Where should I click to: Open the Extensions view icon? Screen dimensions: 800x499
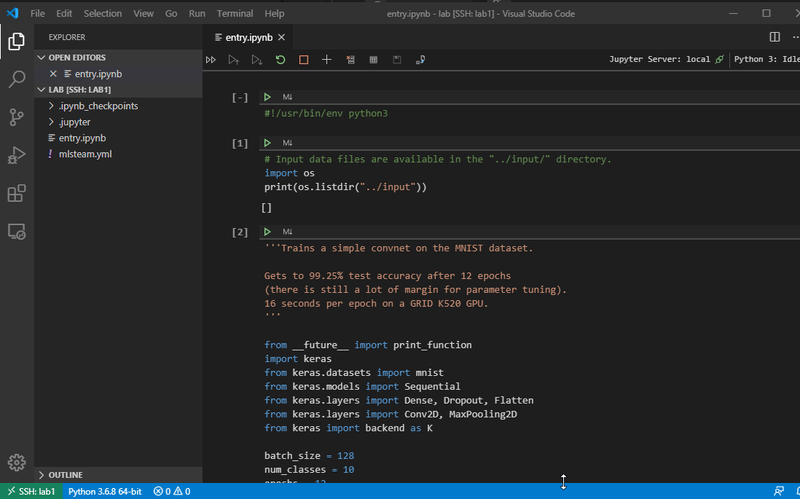coord(16,193)
